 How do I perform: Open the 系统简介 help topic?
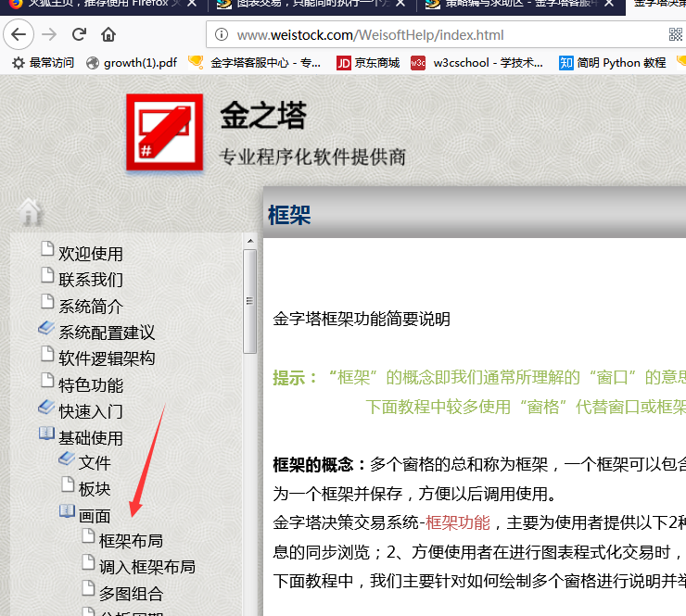tap(91, 306)
